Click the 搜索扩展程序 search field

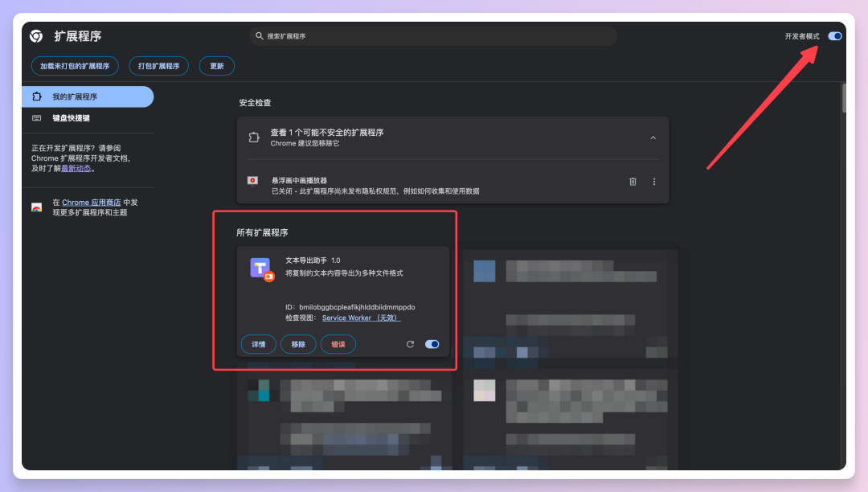[433, 36]
